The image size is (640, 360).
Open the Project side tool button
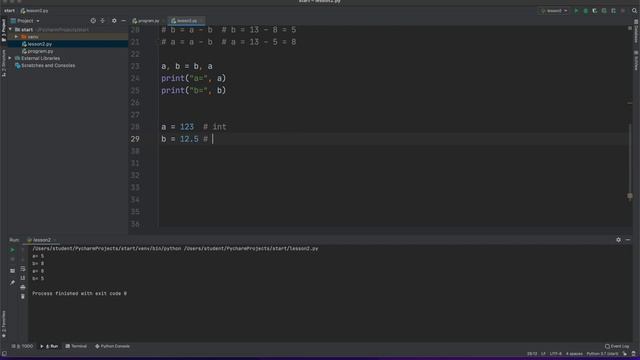[x=4, y=30]
